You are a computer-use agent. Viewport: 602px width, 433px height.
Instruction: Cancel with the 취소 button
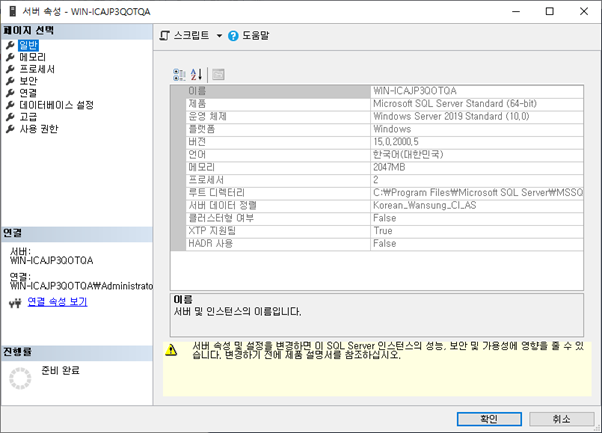[561, 419]
